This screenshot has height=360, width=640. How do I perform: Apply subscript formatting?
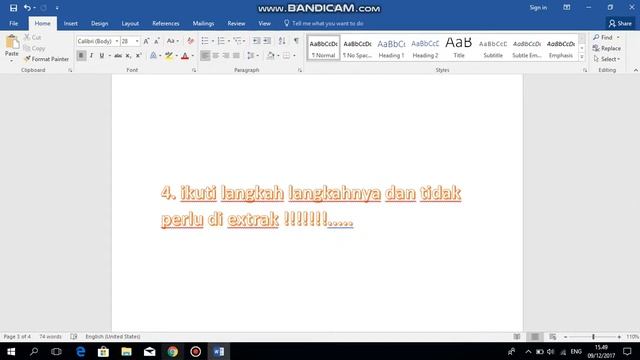pyautogui.click(x=128, y=56)
